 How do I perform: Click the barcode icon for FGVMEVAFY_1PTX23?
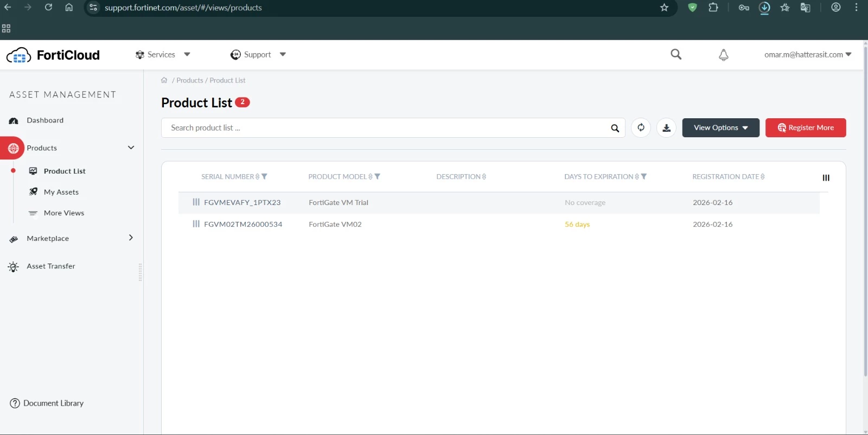[x=196, y=202]
